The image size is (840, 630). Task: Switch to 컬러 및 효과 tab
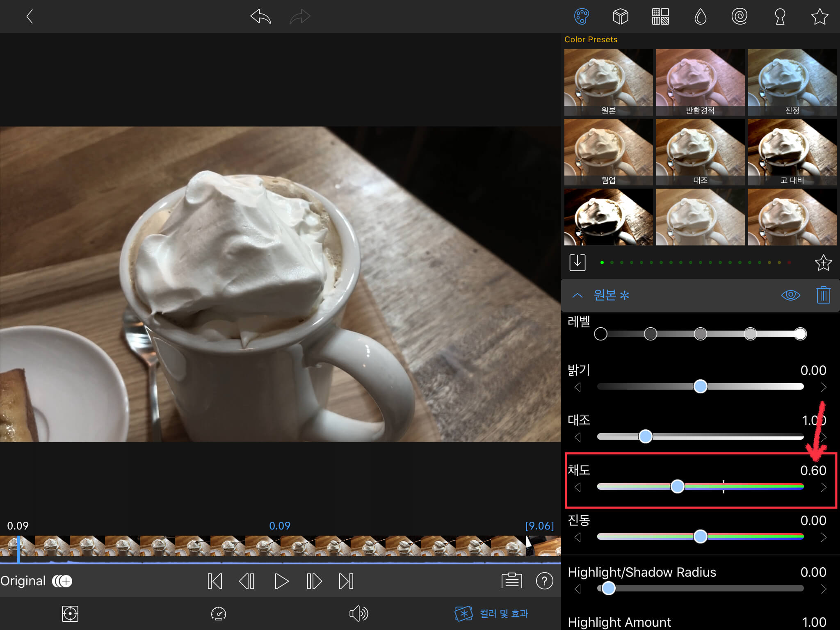coord(491,614)
